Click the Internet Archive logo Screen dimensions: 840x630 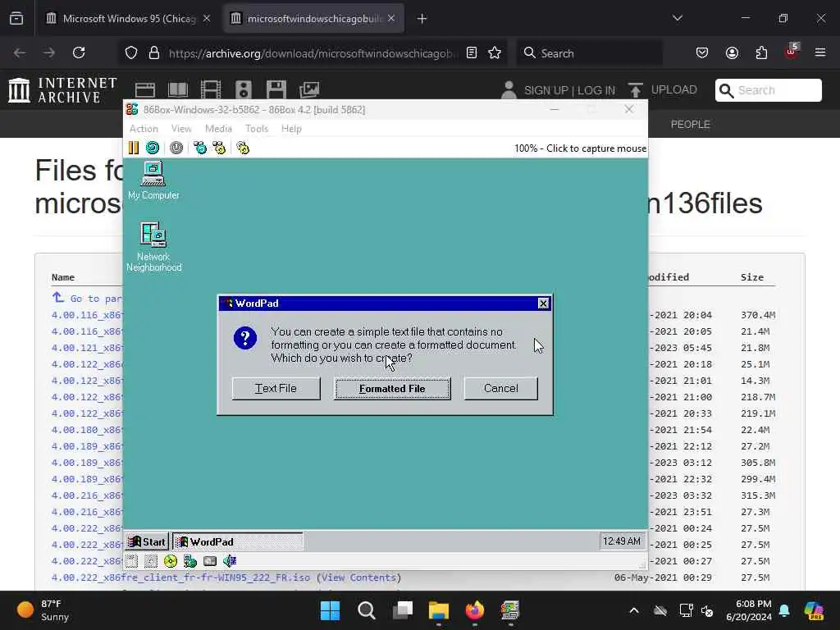pyautogui.click(x=62, y=89)
